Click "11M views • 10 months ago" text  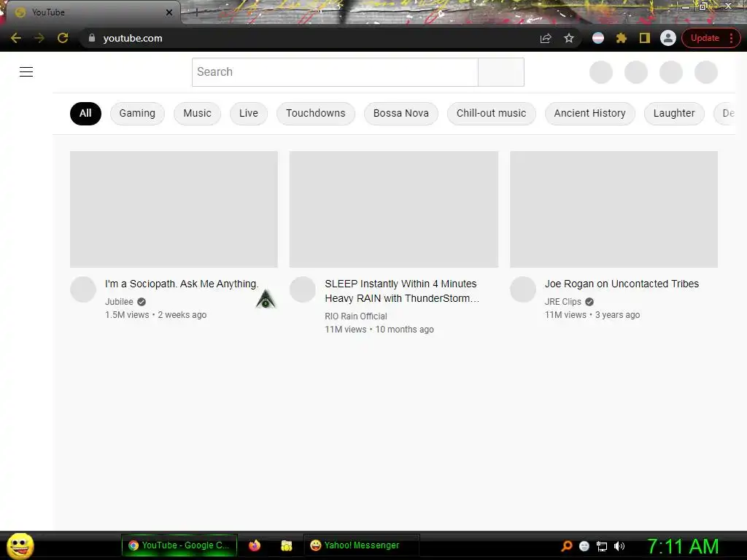coord(379,330)
